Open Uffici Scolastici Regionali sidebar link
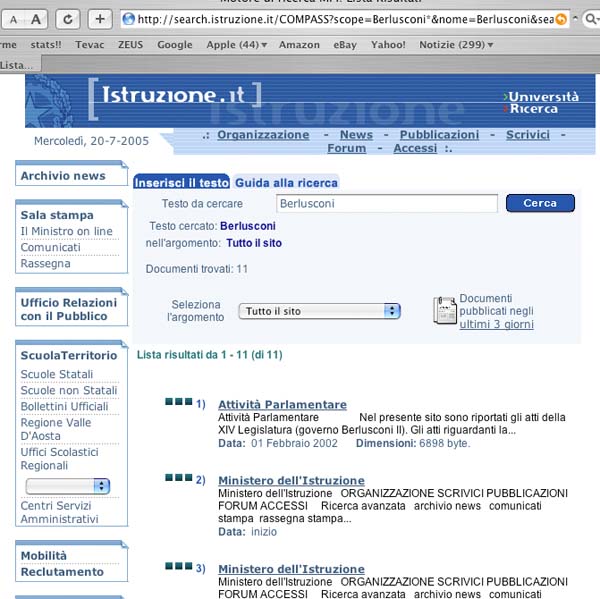 point(59,459)
